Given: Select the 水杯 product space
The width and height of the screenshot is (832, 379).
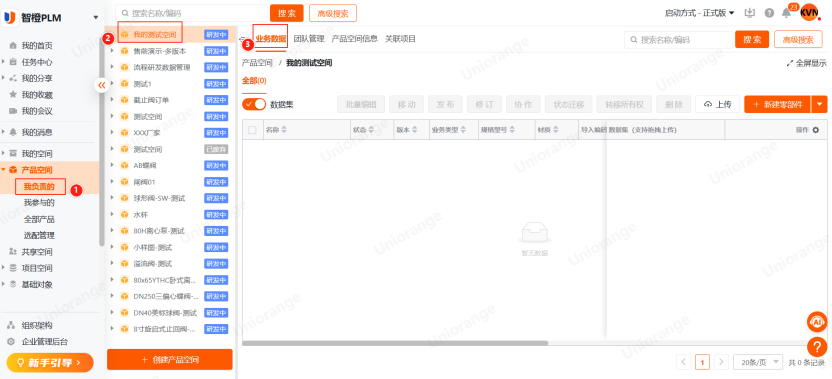Looking at the screenshot, I should [141, 214].
